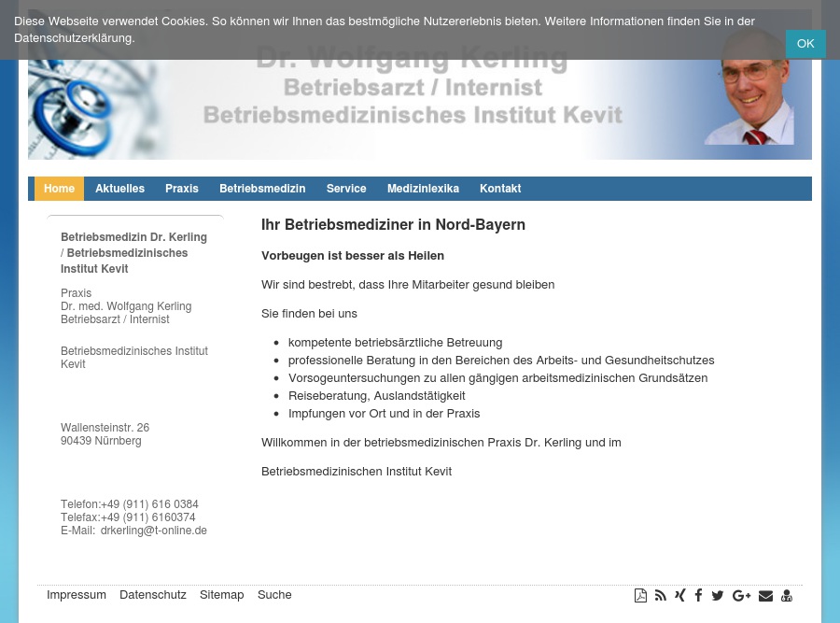This screenshot has height=623, width=840.
Task: Open the Medizinlexika section
Action: [423, 188]
